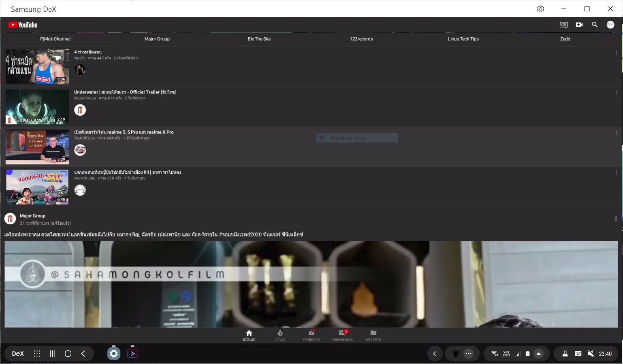This screenshot has width=623, height=364.
Task: Open Inbox tab with 3 badge
Action: tap(342, 336)
